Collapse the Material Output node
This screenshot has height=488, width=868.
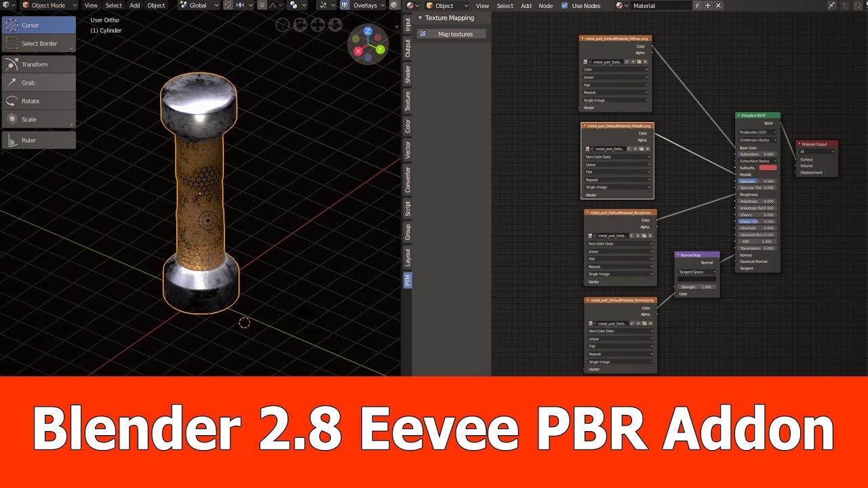click(800, 144)
